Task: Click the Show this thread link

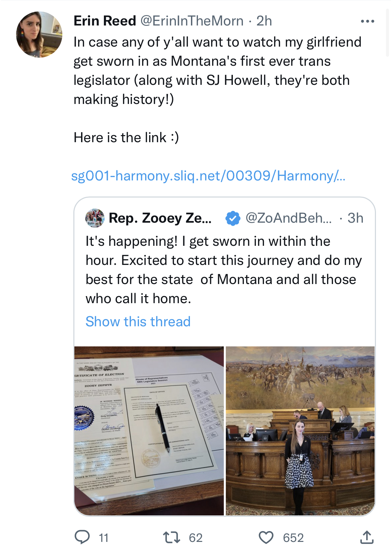Action: pyautogui.click(x=138, y=322)
